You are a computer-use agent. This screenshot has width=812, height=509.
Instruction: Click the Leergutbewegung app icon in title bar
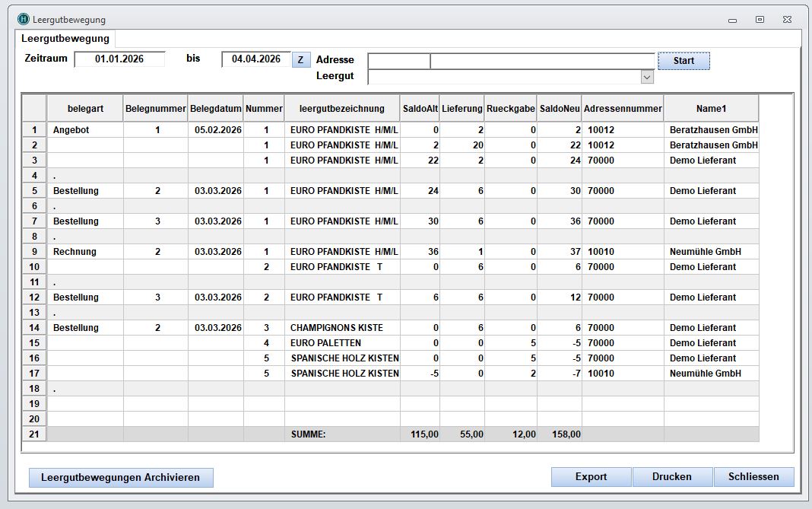[x=23, y=19]
